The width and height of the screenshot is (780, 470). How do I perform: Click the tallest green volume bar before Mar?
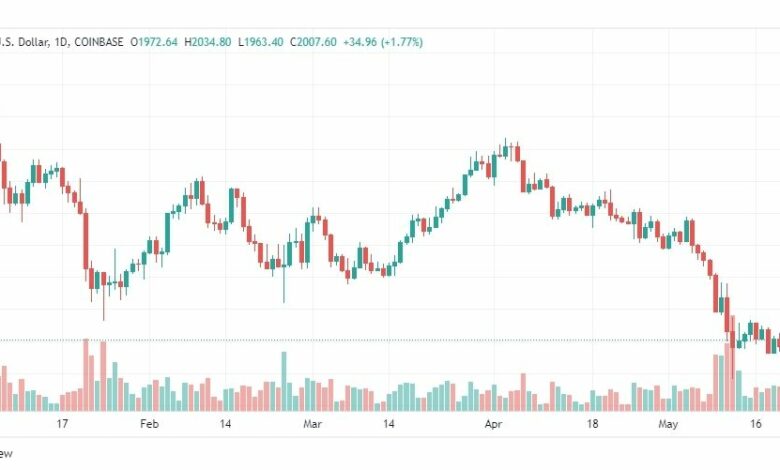(284, 381)
